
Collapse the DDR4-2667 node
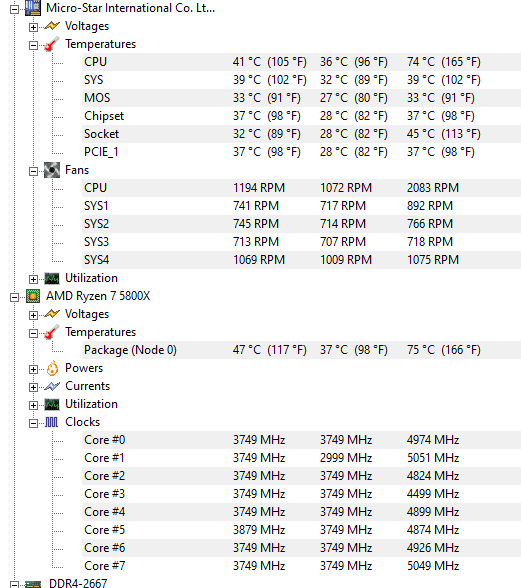(14, 584)
